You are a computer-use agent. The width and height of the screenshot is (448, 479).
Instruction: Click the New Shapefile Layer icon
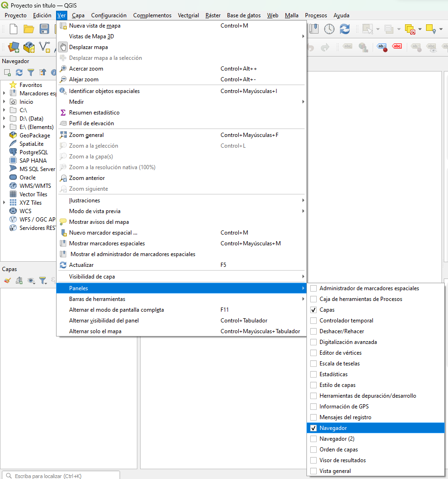44,47
